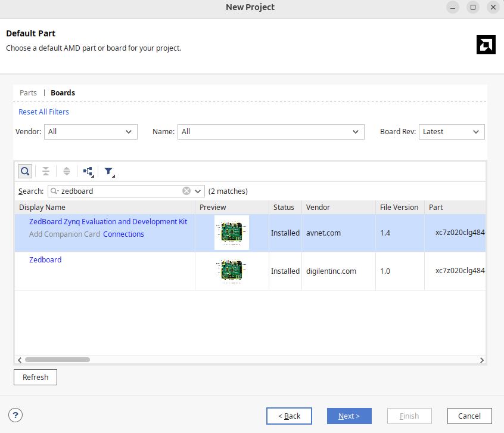Sort by the Status column header
Image resolution: width=504 pixels, height=433 pixels.
285,207
